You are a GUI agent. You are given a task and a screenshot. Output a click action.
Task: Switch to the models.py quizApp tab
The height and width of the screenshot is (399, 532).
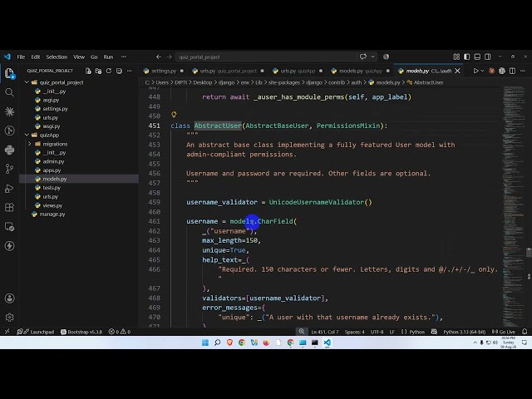click(360, 71)
